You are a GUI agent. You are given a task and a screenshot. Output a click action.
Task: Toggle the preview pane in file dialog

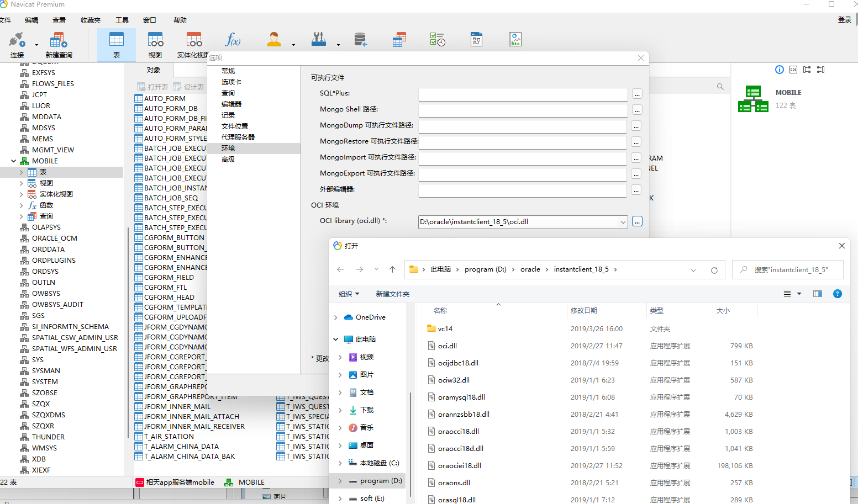818,294
